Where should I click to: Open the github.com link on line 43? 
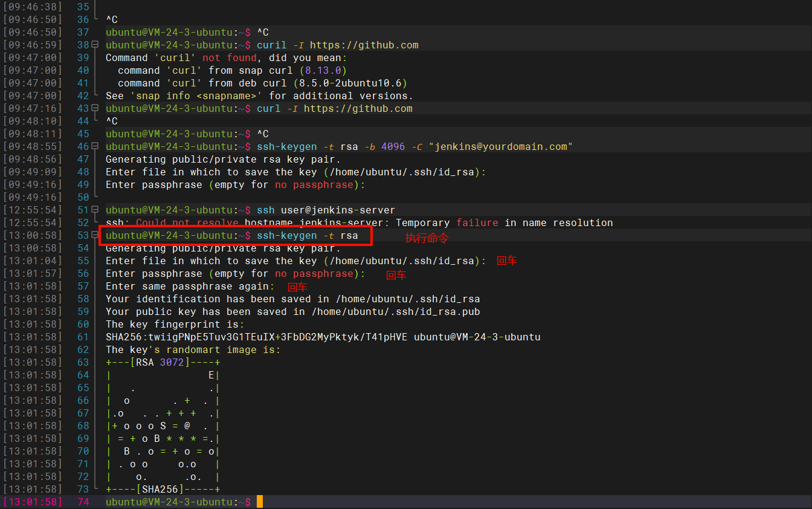[358, 108]
